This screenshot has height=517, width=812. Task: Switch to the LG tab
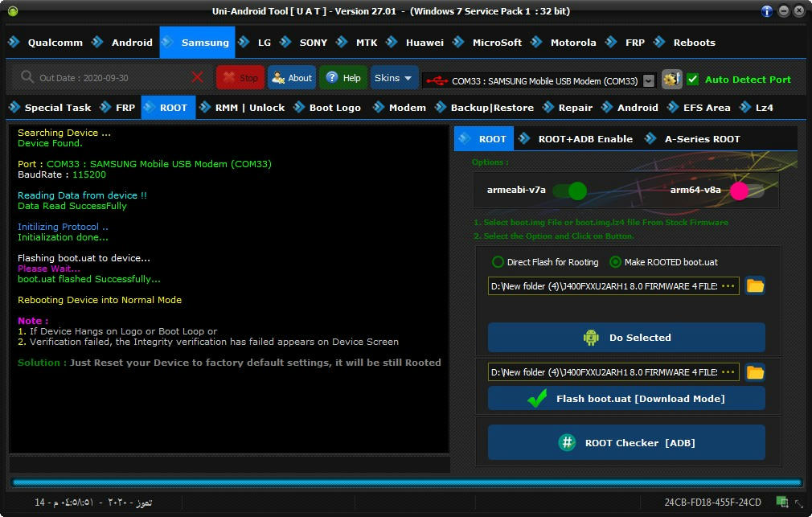pos(256,43)
